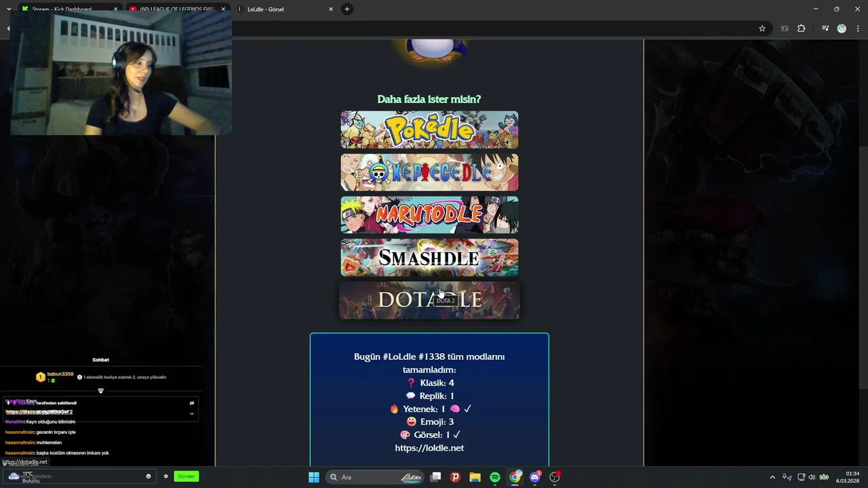Hide the pinned message with eye-slash icon
This screenshot has height=488, width=868.
coord(191,403)
